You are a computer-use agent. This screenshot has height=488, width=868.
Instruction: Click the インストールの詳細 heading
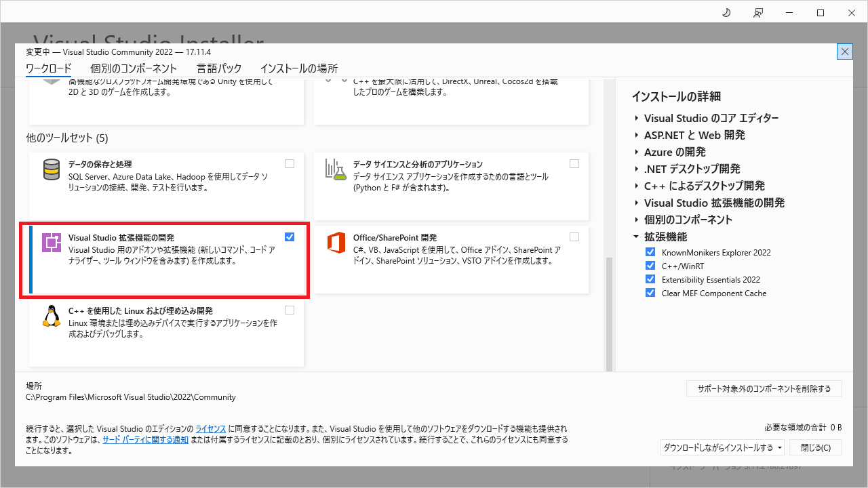676,96
